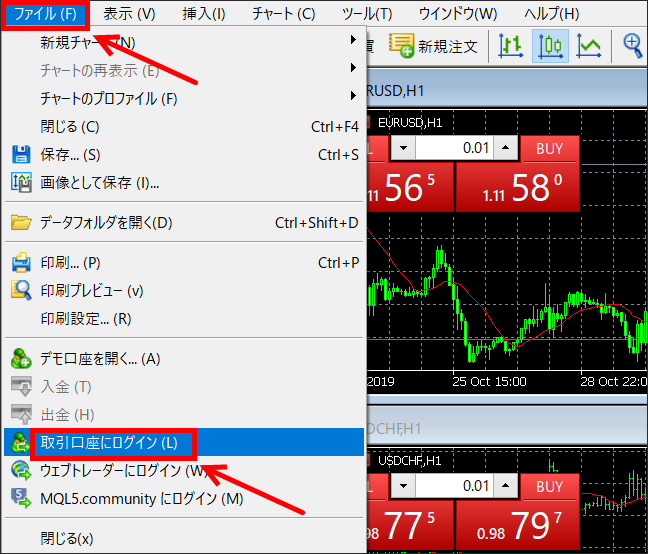Viewport: 648px width, 554px height.
Task: Select the bar chart toolbar icon
Action: 511,45
